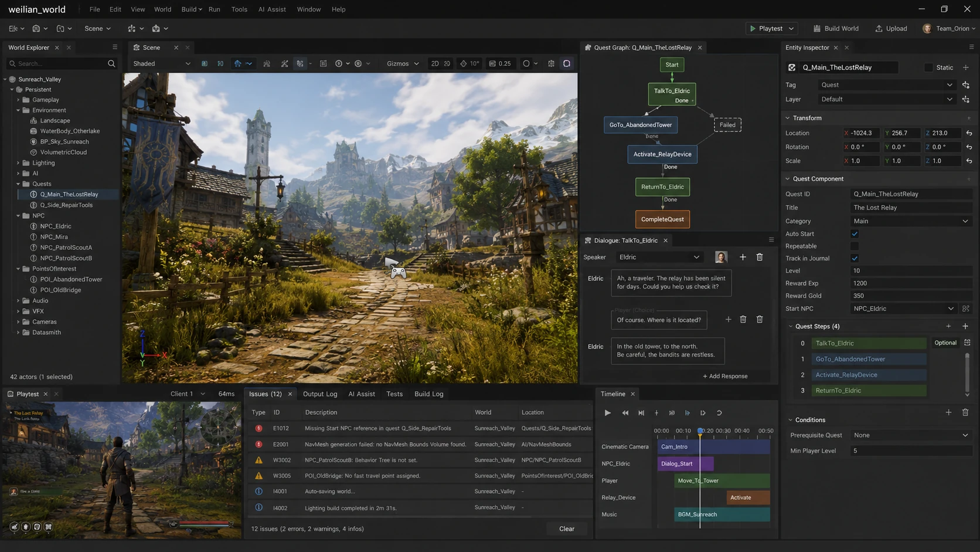Screen dimensions: 980x552
Task: Open the Speaker dropdown showing Eldric
Action: [659, 257]
